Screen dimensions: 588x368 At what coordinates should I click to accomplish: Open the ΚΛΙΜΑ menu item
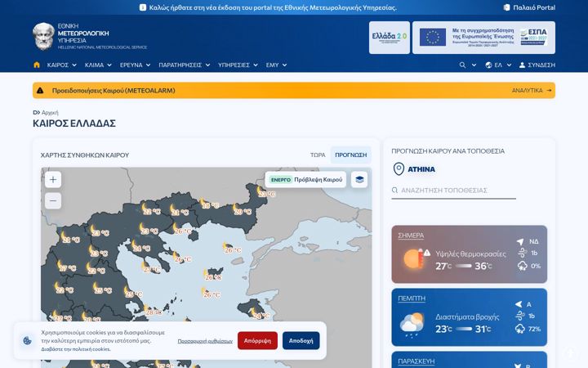pyautogui.click(x=98, y=65)
